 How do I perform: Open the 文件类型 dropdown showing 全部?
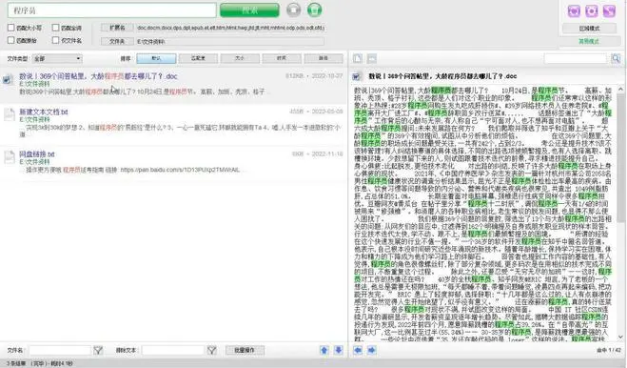[57, 58]
